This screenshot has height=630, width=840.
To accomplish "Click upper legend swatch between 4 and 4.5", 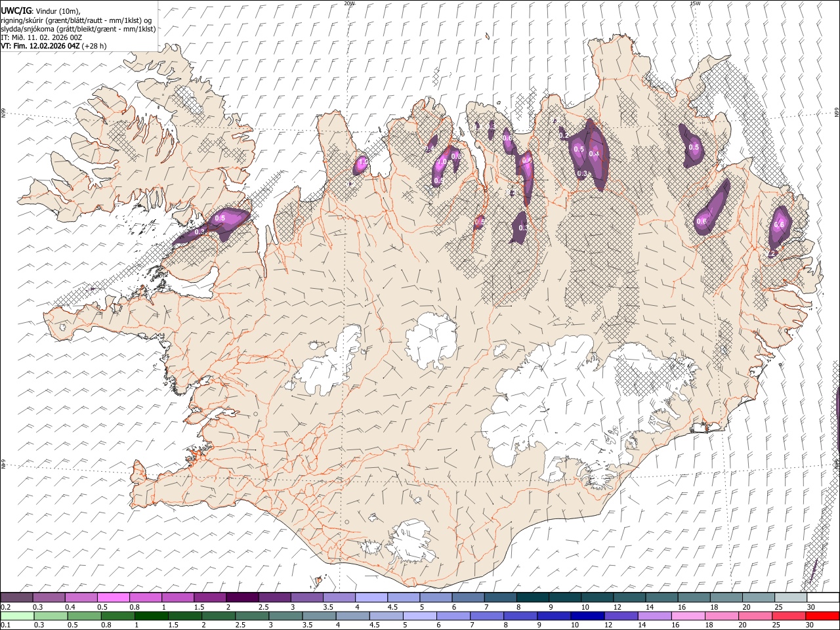I will point(371,598).
